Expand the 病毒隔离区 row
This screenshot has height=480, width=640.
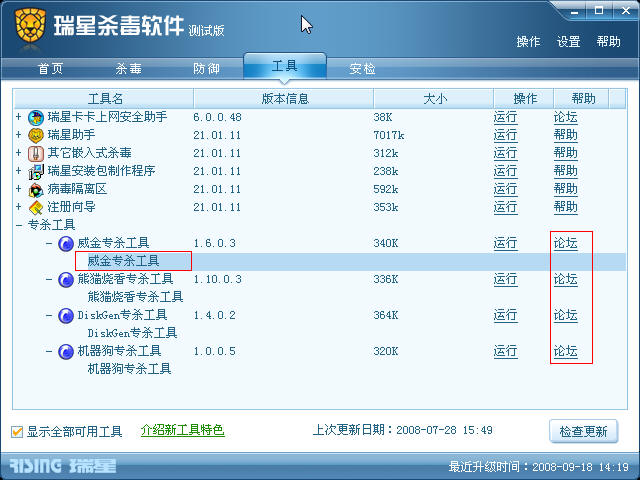tap(18, 189)
